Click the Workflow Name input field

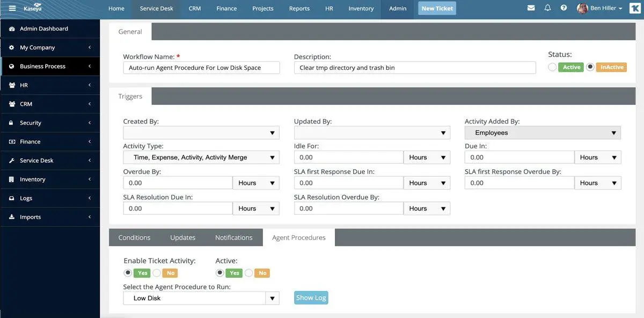point(201,68)
